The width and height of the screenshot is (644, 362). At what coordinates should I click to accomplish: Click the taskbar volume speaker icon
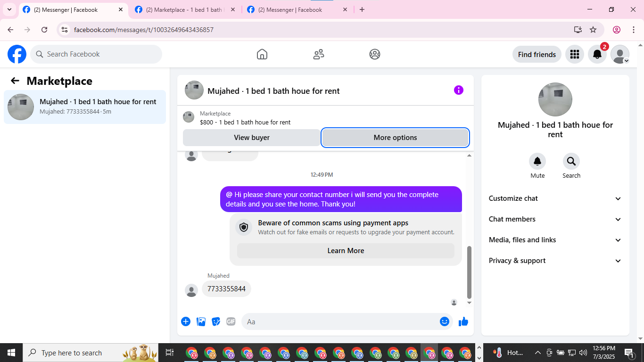tap(583, 353)
